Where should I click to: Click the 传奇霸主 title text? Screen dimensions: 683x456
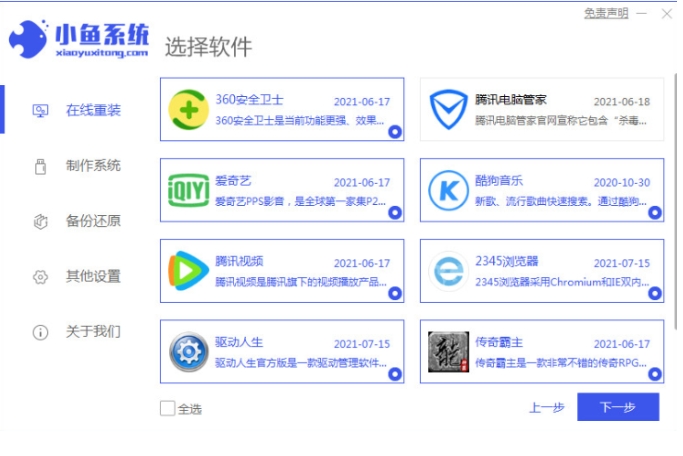click(499, 342)
